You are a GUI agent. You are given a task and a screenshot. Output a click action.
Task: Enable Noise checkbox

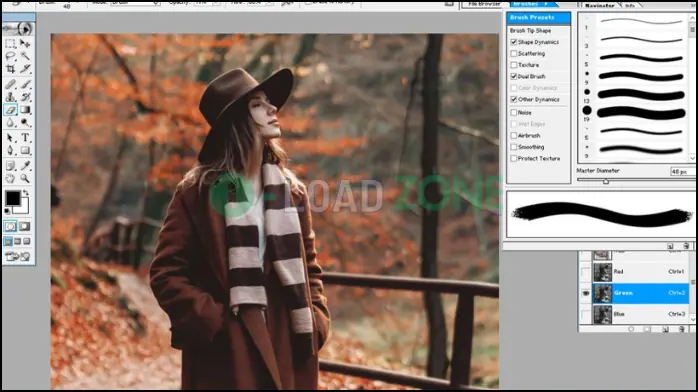[x=514, y=113]
